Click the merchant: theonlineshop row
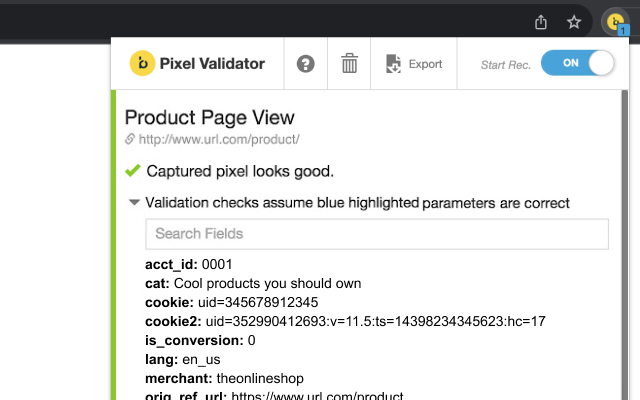The height and width of the screenshot is (400, 640). click(224, 378)
